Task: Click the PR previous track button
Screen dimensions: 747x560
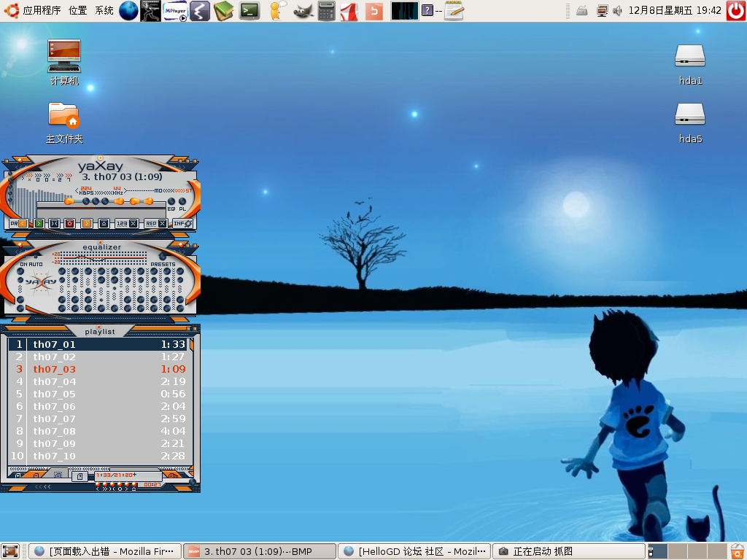Action: (x=18, y=223)
